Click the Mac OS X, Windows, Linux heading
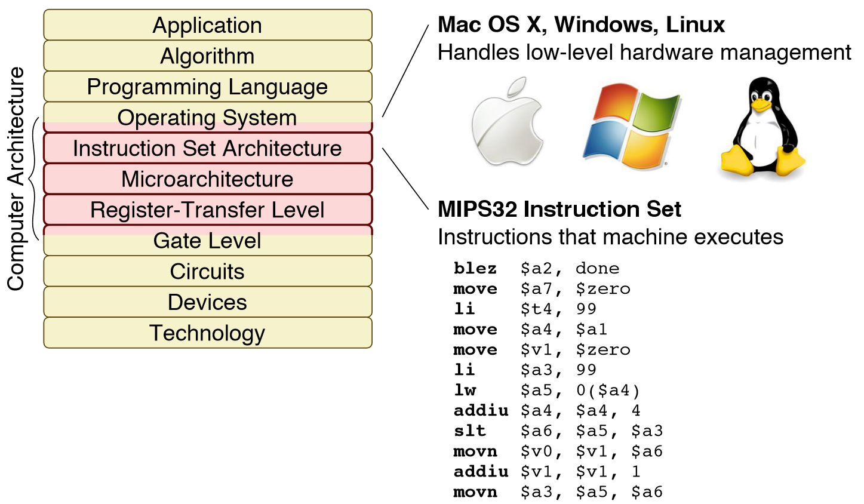Screen dimensions: 864x504 coord(581,24)
